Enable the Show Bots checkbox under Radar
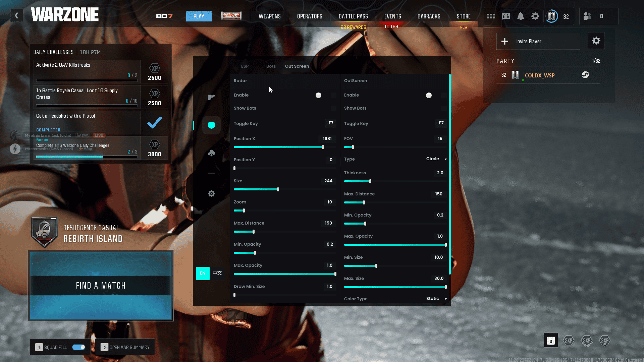 [333, 108]
